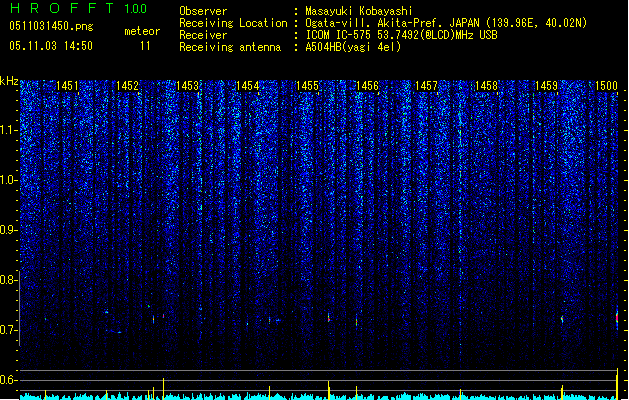The width and height of the screenshot is (629, 400).
Task: Click the Observer label
Action: click(203, 11)
